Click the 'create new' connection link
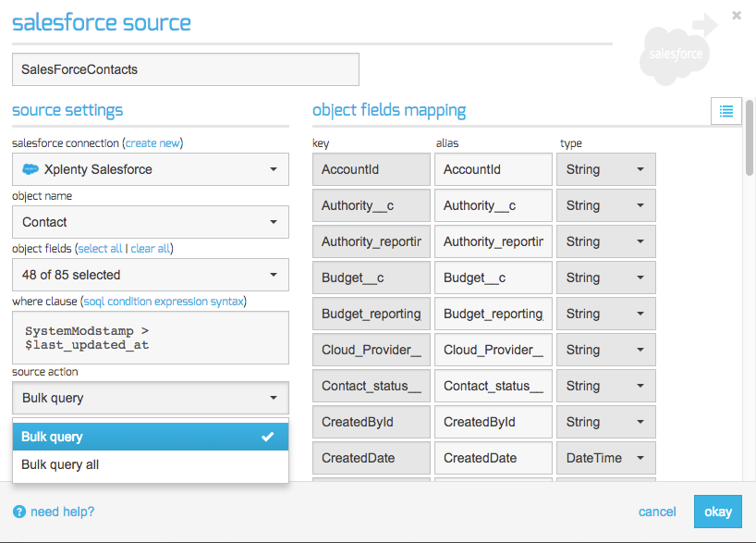Screen dimensions: 756x543 (x=152, y=143)
